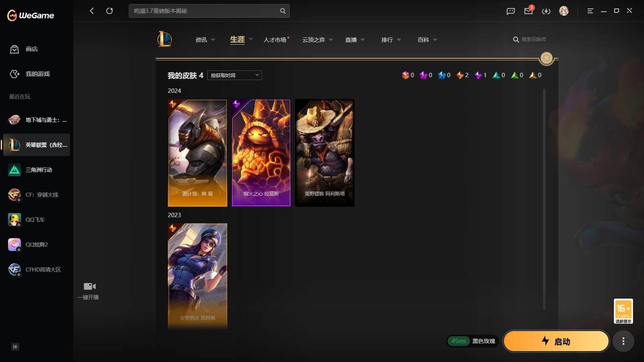Open the 商店 store page in the sidebar
This screenshot has height=362, width=644.
(x=24, y=49)
